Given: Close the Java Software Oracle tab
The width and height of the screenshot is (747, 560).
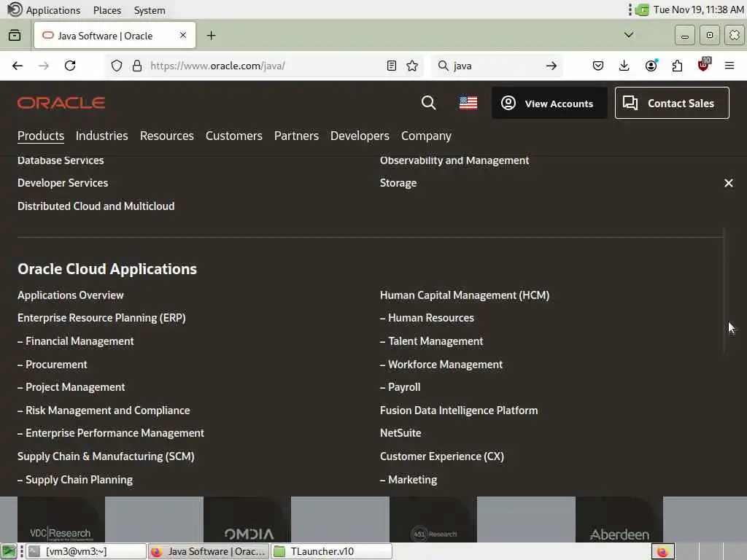Looking at the screenshot, I should pos(183,35).
